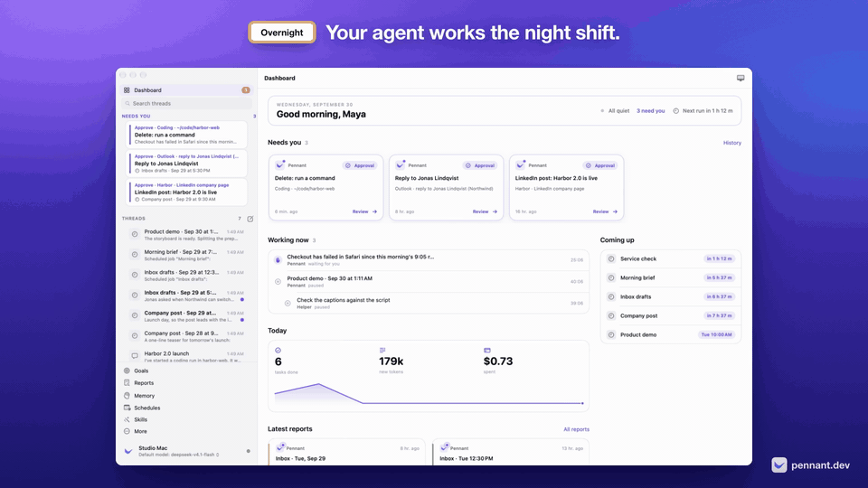
Task: Click Company post in Coming up list
Action: click(x=670, y=316)
